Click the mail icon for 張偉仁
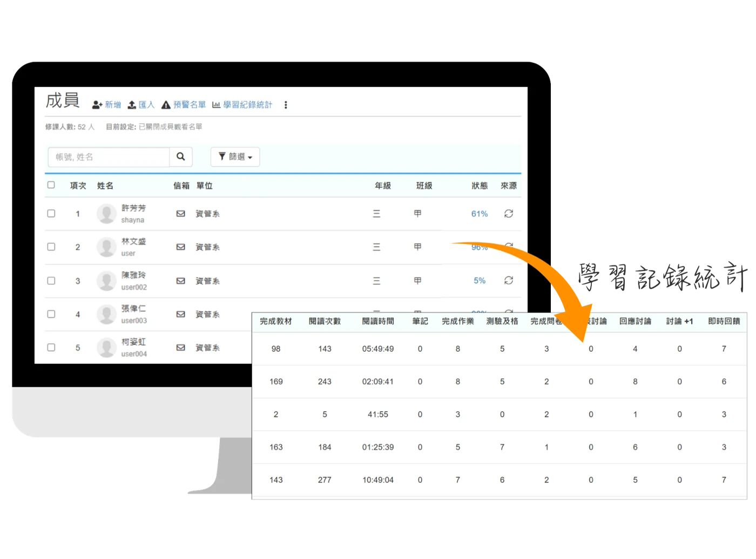The height and width of the screenshot is (559, 756). point(181,314)
